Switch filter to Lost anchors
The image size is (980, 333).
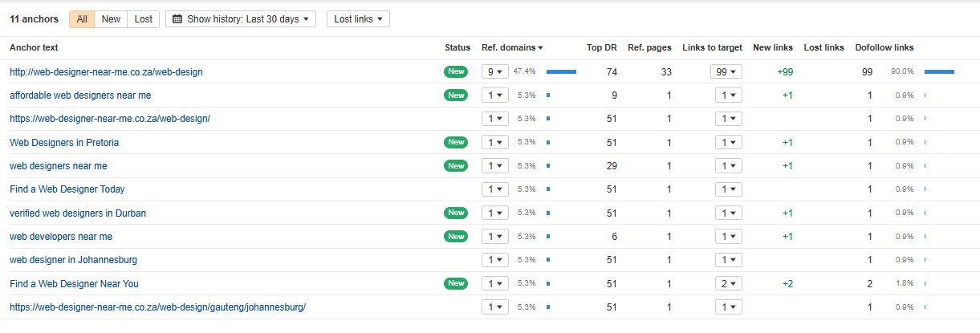pyautogui.click(x=144, y=19)
